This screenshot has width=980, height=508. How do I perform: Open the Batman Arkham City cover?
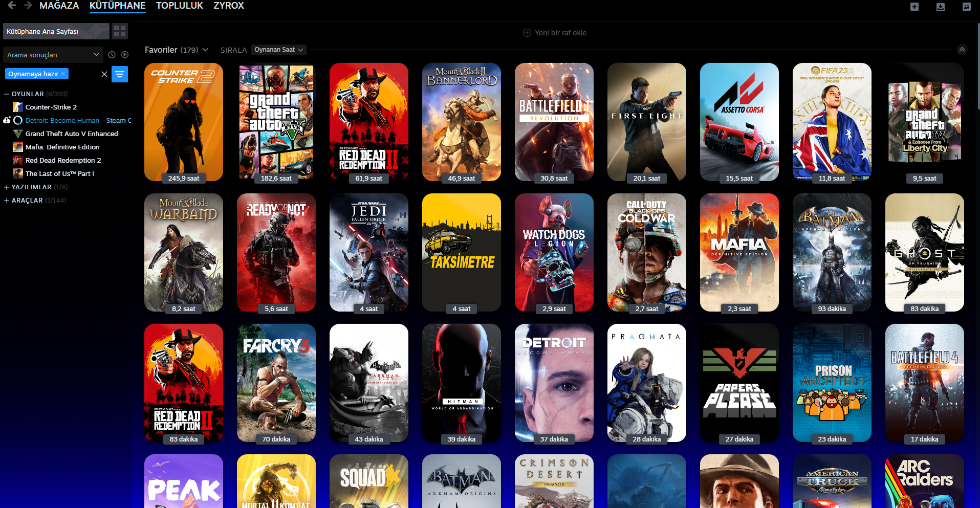pyautogui.click(x=369, y=383)
